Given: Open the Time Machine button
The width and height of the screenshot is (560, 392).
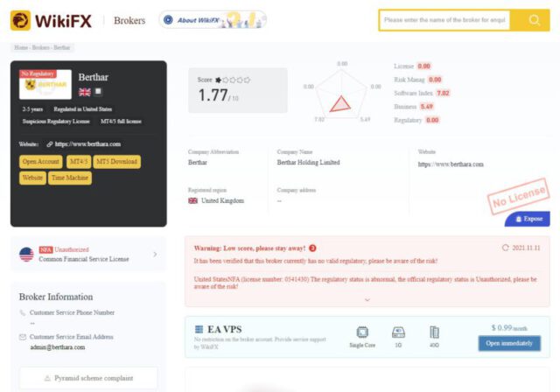Looking at the screenshot, I should click(x=70, y=178).
